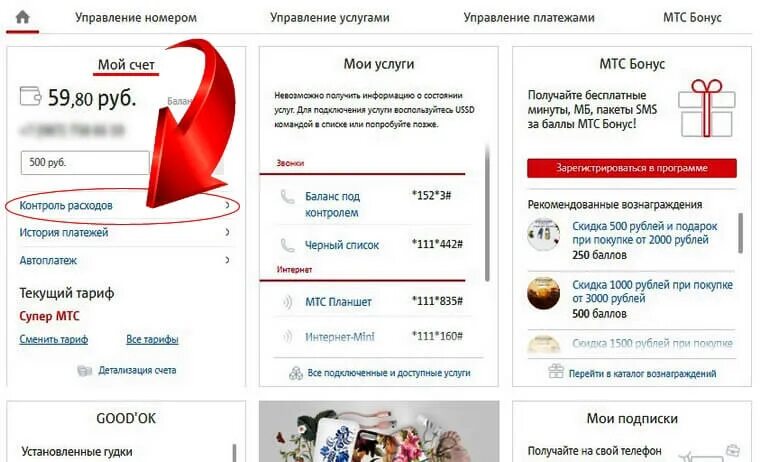Screen dimensions: 760x462
Task: Click the Мои услуги list scrollbar
Action: [x=487, y=213]
